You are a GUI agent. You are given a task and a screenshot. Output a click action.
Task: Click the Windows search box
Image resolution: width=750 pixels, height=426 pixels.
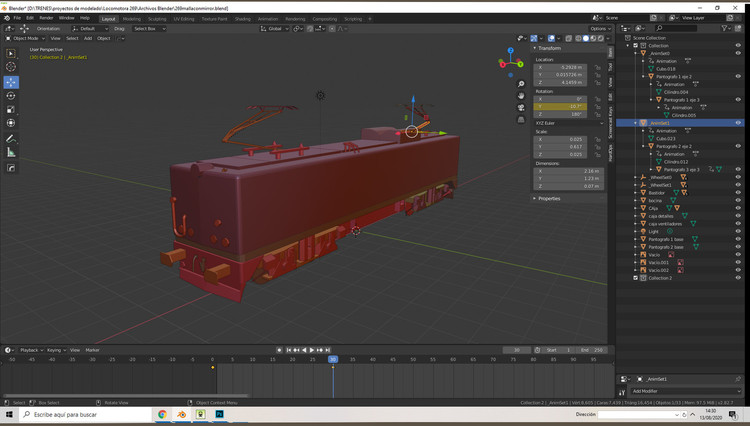tap(85, 415)
